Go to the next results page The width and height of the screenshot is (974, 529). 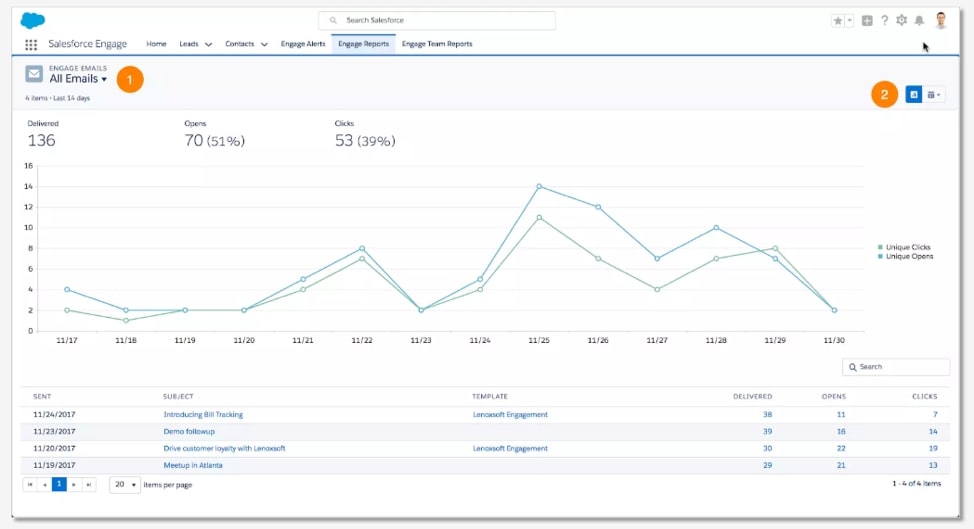tap(74, 484)
